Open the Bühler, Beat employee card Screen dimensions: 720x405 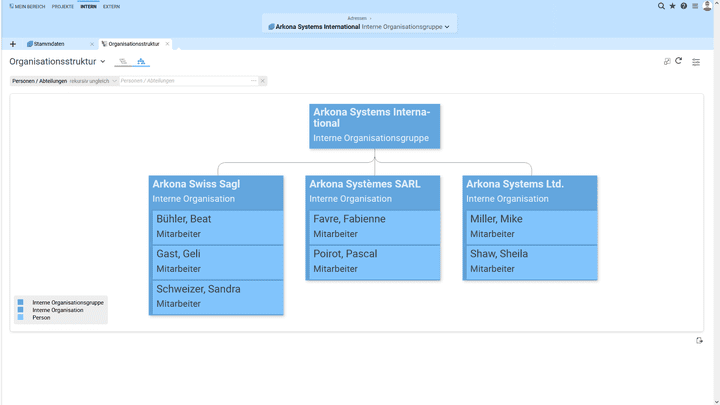tap(216, 226)
